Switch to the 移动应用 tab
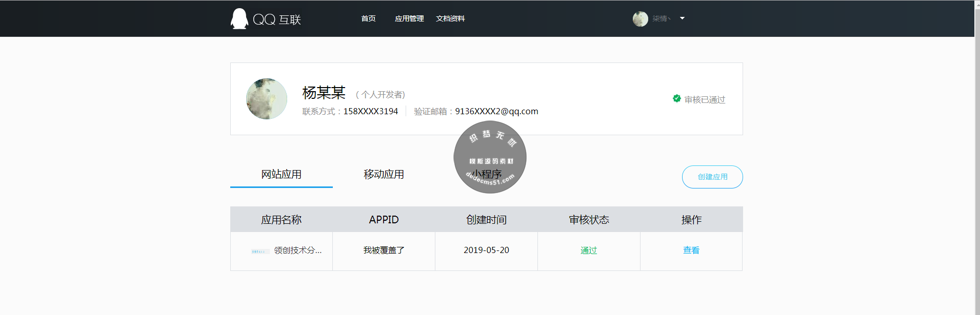This screenshot has width=980, height=315. click(384, 175)
